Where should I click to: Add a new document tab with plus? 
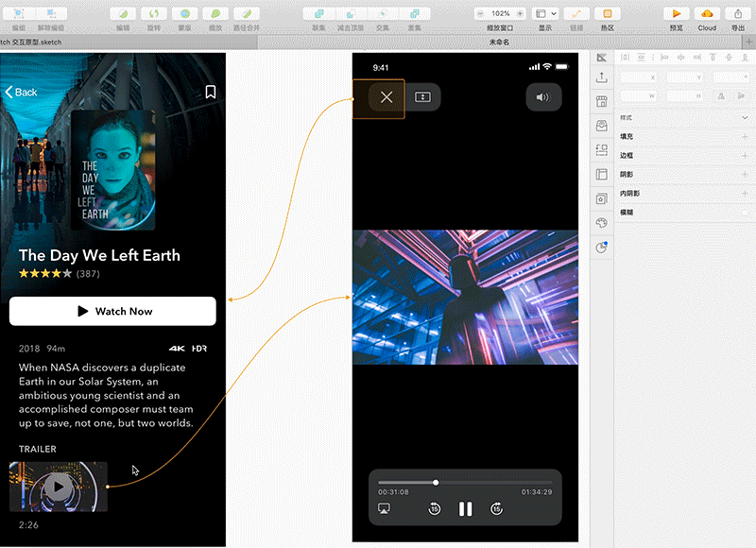point(749,42)
